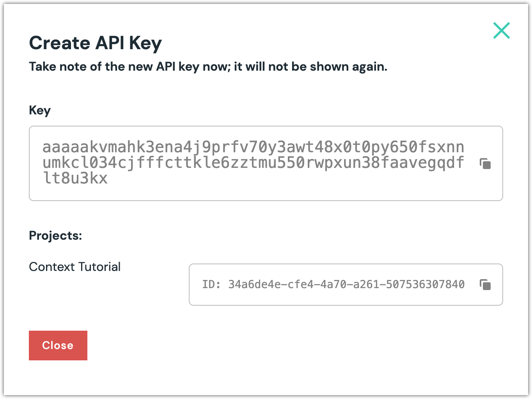Image resolution: width=532 pixels, height=399 pixels.
Task: Click the key's second line starting "umkcl034"
Action: pos(253,163)
